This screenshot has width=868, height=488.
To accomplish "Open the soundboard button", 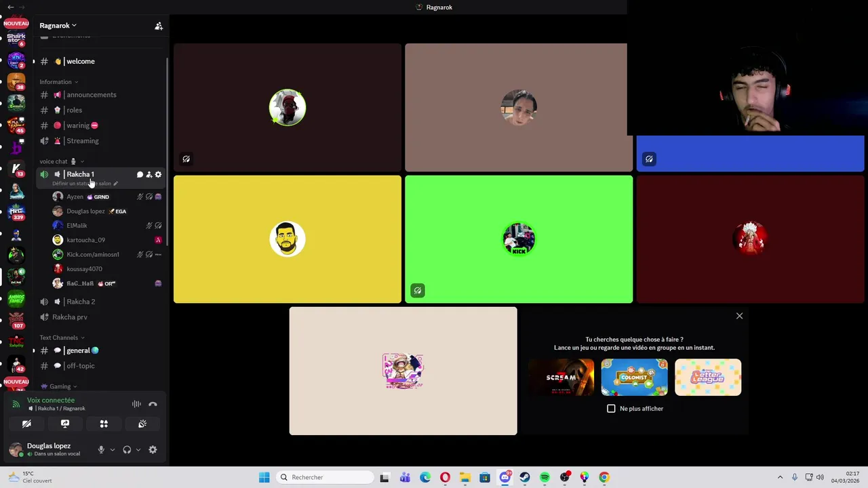I will (142, 424).
